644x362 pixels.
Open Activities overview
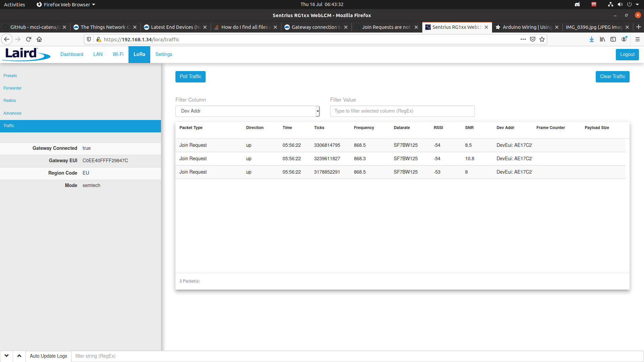pyautogui.click(x=14, y=4)
